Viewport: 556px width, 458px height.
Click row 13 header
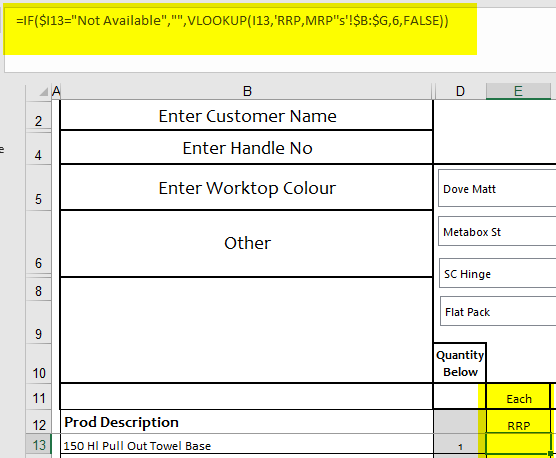(x=39, y=445)
